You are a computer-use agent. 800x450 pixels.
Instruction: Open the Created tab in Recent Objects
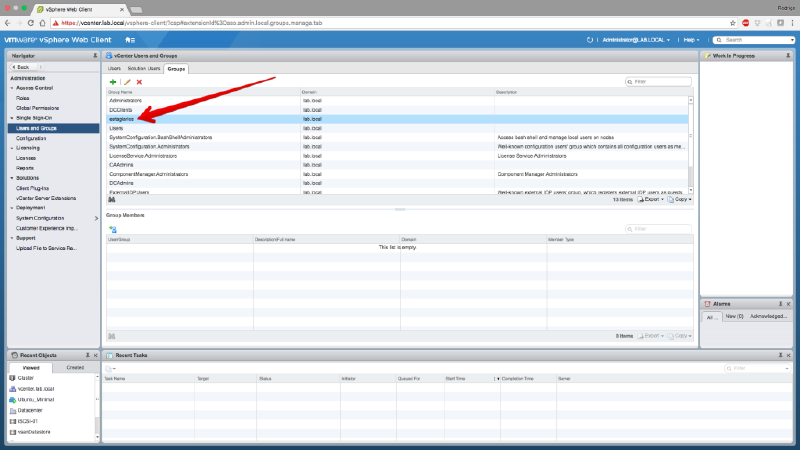[x=75, y=367]
